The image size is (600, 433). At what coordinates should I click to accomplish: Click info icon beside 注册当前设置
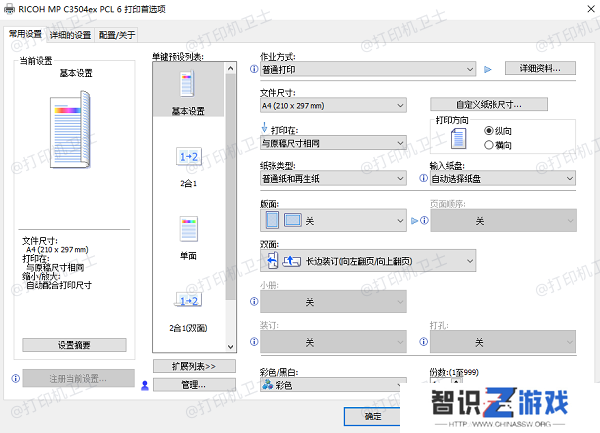[16, 379]
